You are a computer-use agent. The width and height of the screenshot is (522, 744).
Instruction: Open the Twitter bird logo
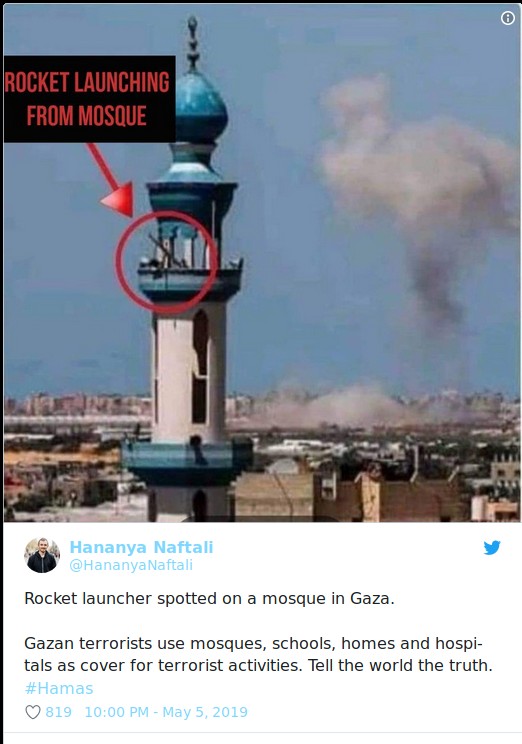pos(492,548)
